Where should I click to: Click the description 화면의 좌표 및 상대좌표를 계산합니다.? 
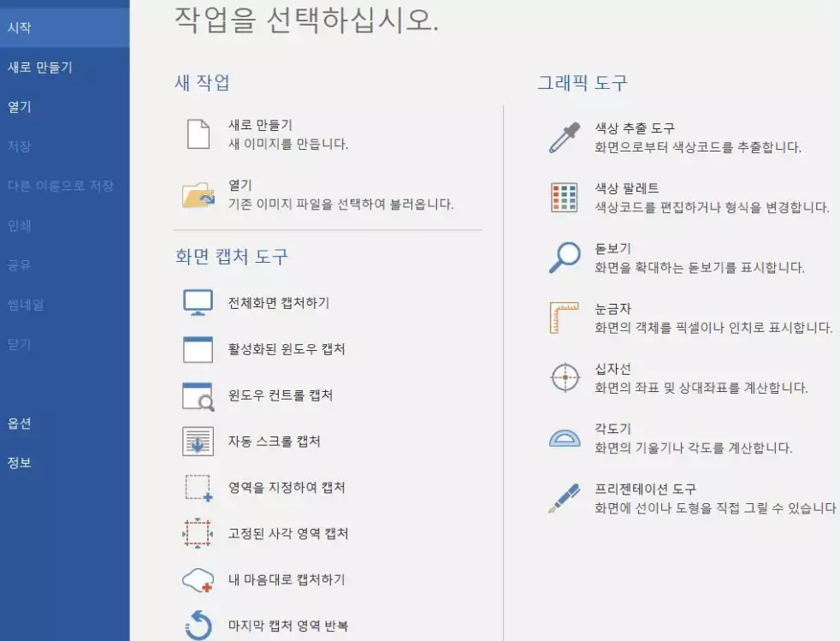tap(701, 388)
